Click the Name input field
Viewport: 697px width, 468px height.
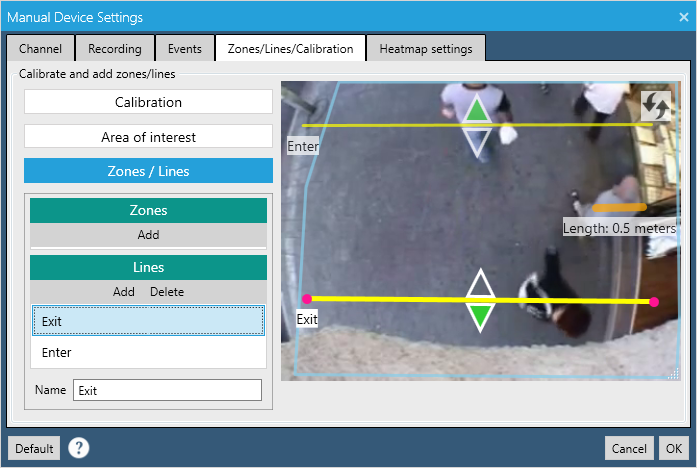[168, 390]
